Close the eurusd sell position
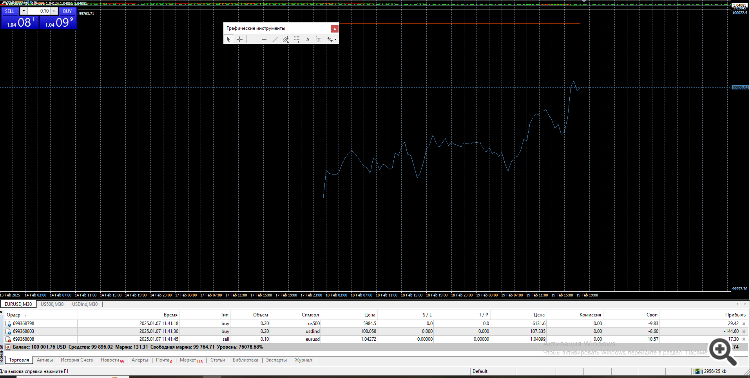 (x=743, y=339)
